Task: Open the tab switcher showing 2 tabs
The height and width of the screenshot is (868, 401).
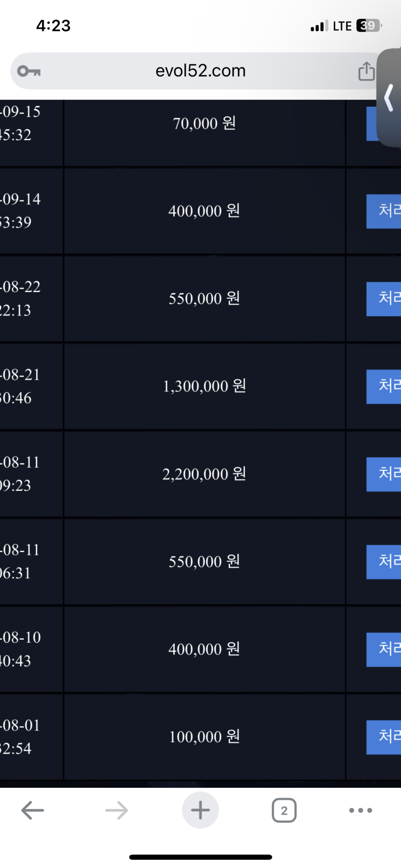Action: coord(284,810)
